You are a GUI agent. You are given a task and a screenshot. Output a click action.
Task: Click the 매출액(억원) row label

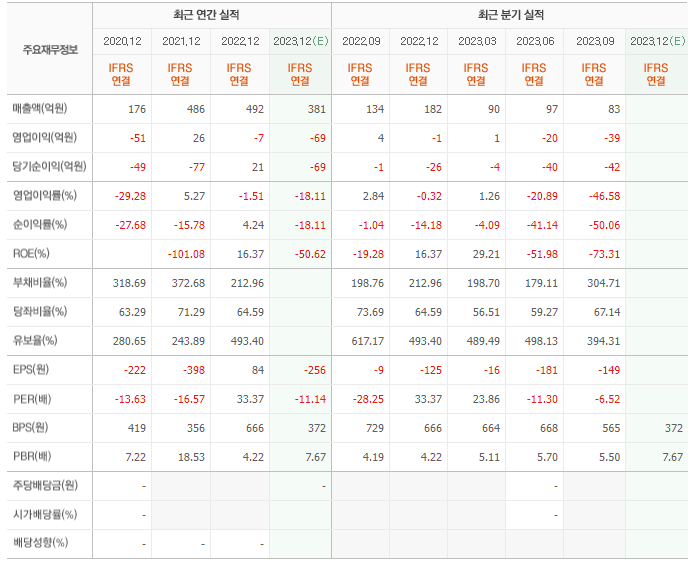(x=40, y=108)
